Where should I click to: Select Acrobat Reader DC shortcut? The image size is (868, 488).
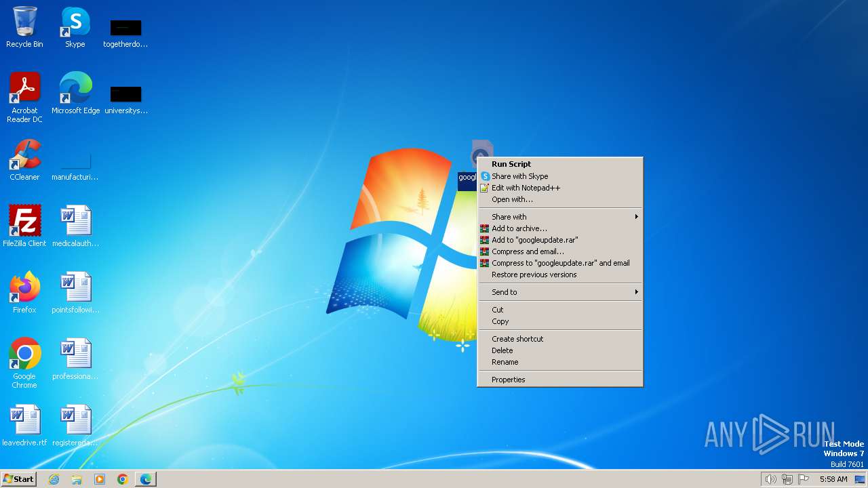tap(24, 97)
